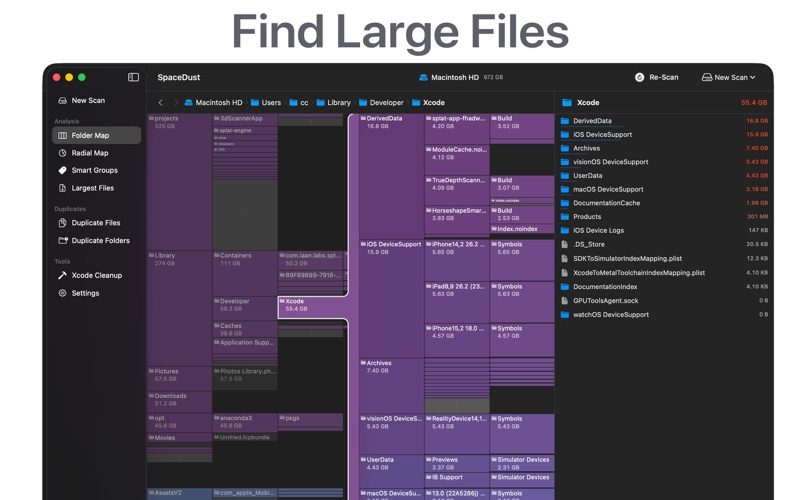Select the IB Support block
Screen dimensions: 800x500
457,480
